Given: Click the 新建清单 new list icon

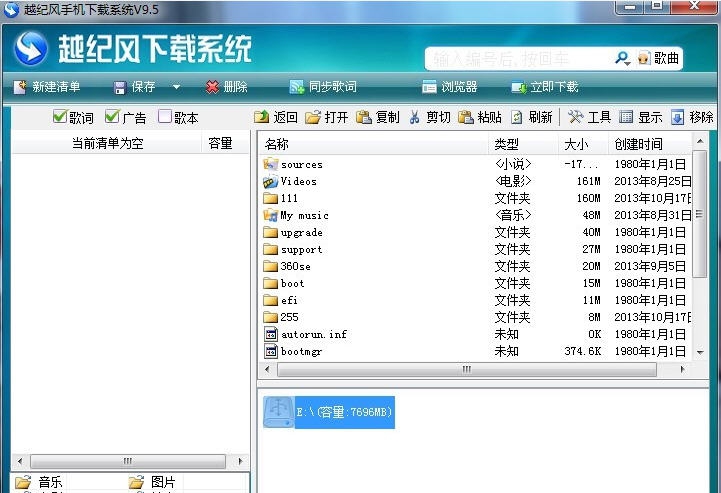Looking at the screenshot, I should click(20, 87).
